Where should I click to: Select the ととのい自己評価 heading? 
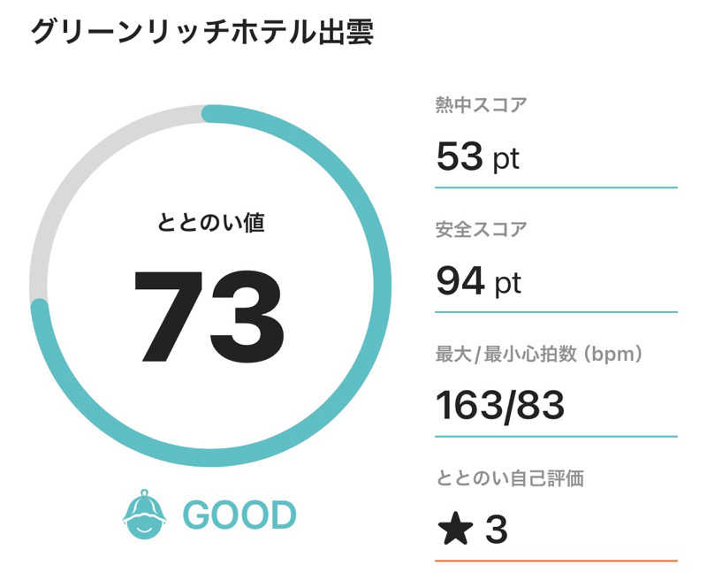click(x=510, y=478)
